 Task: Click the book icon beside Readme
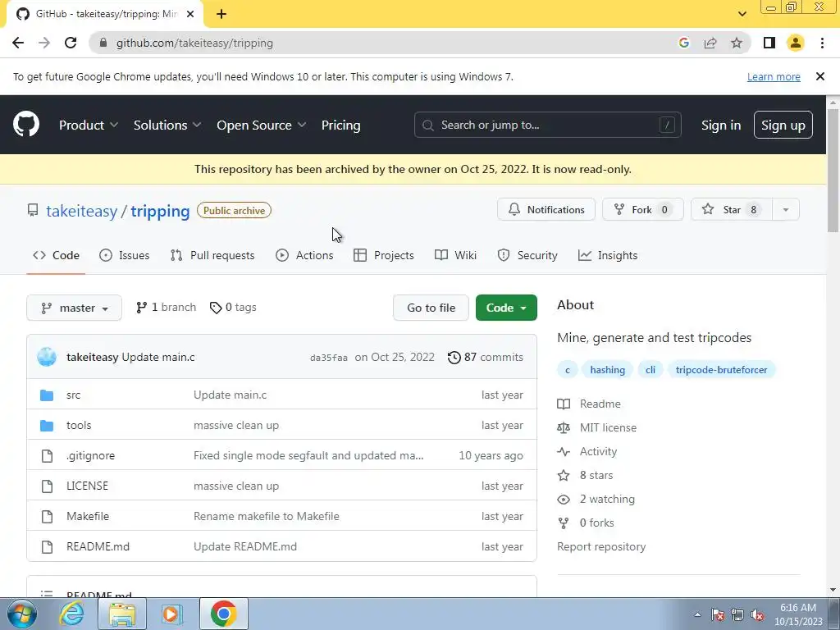click(x=564, y=404)
